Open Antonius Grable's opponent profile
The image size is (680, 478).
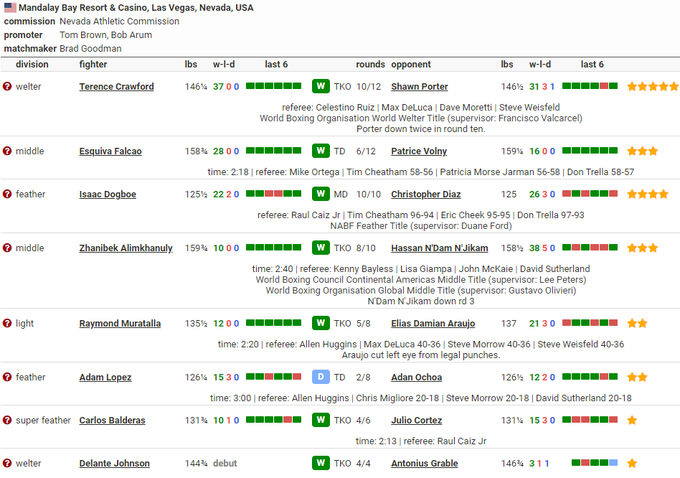point(423,463)
